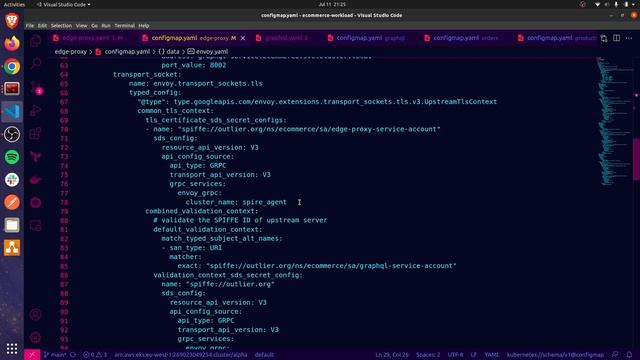
Task: Click edge-proxy breadcrumb segment
Action: 71,52
